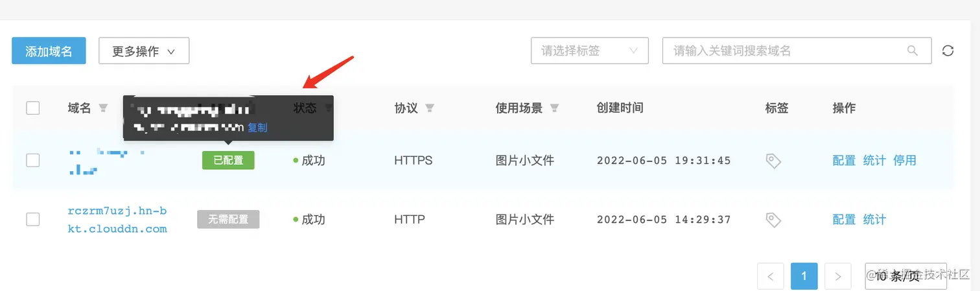Click the tag icon in HTTP row

[773, 220]
